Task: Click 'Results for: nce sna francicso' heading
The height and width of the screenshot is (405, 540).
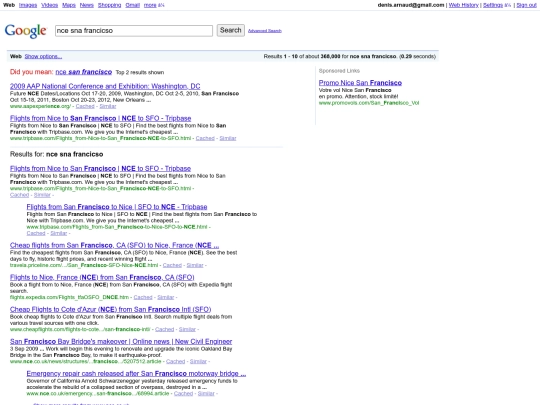Action: click(56, 154)
